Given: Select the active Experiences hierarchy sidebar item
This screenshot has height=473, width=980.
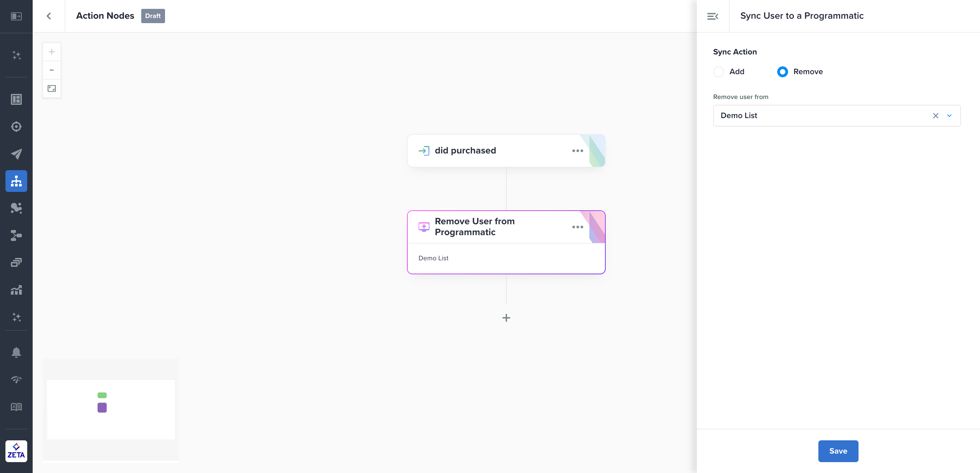Looking at the screenshot, I should [16, 181].
